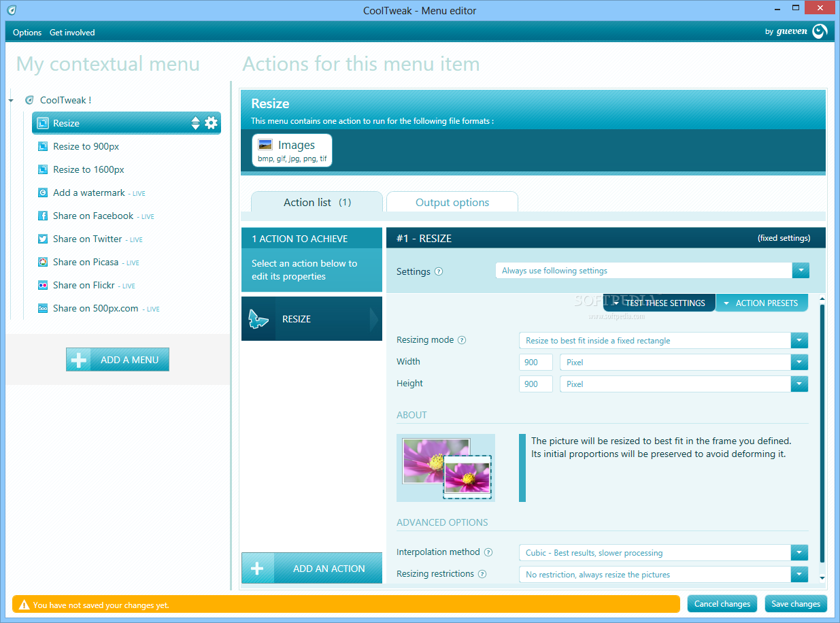
Task: Click the CoolTweak app icon in title bar
Action: tap(12, 10)
